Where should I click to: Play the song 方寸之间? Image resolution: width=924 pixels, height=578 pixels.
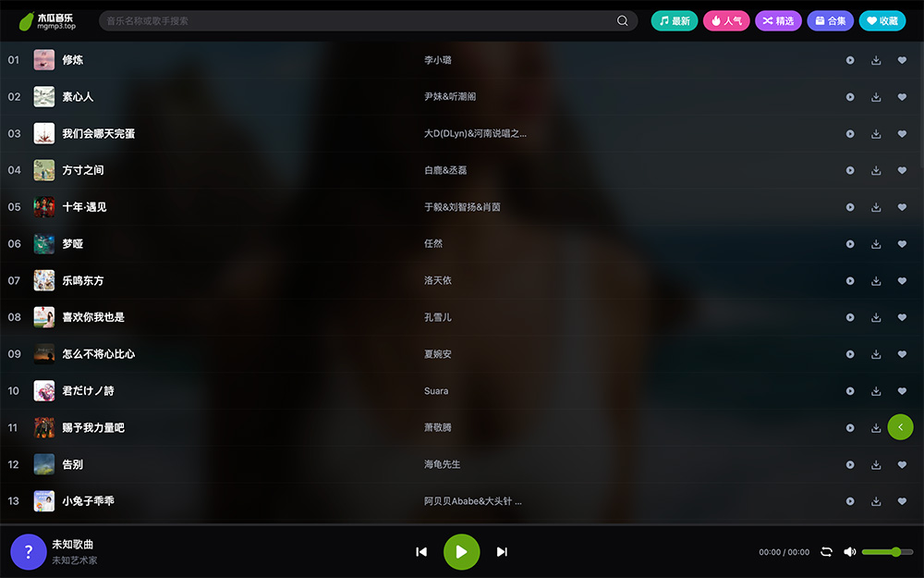click(850, 170)
